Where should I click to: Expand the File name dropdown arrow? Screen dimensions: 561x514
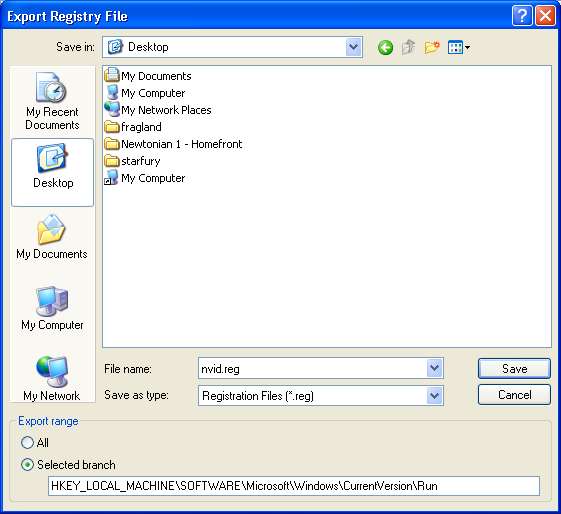[x=434, y=368]
